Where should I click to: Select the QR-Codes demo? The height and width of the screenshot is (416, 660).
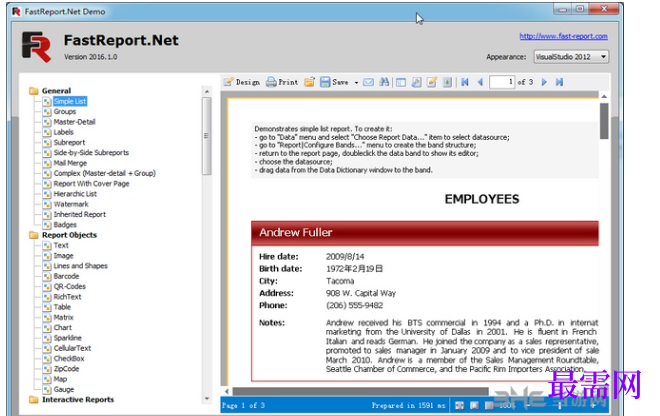pyautogui.click(x=70, y=286)
